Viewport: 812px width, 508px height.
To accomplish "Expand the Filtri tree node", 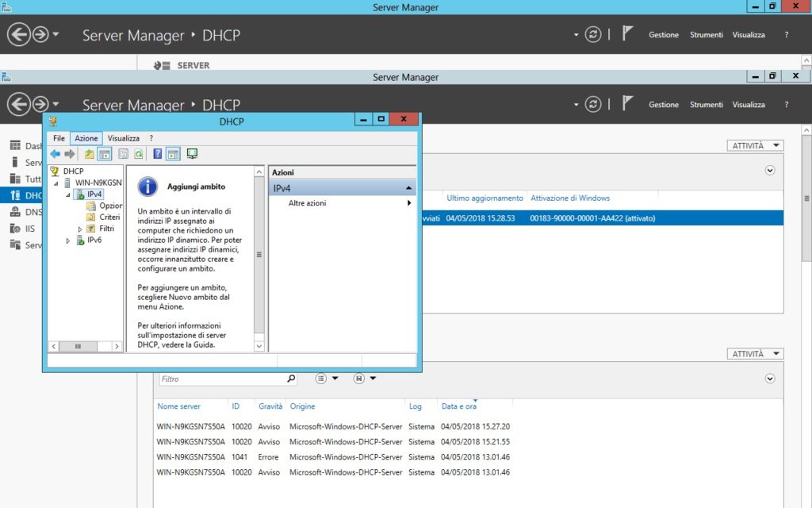I will point(80,229).
